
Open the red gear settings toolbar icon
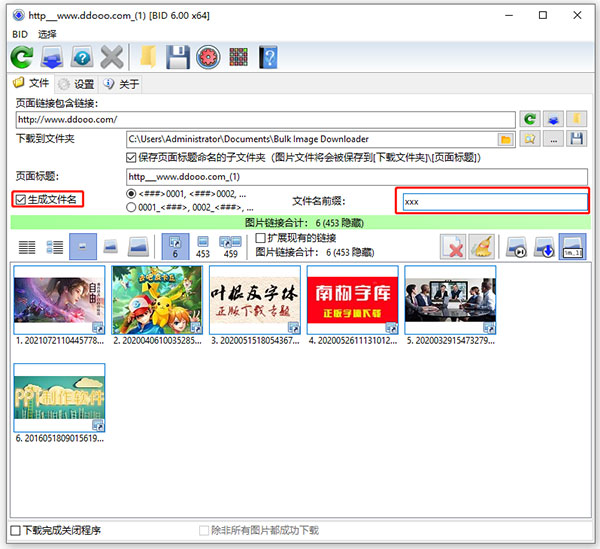point(208,57)
